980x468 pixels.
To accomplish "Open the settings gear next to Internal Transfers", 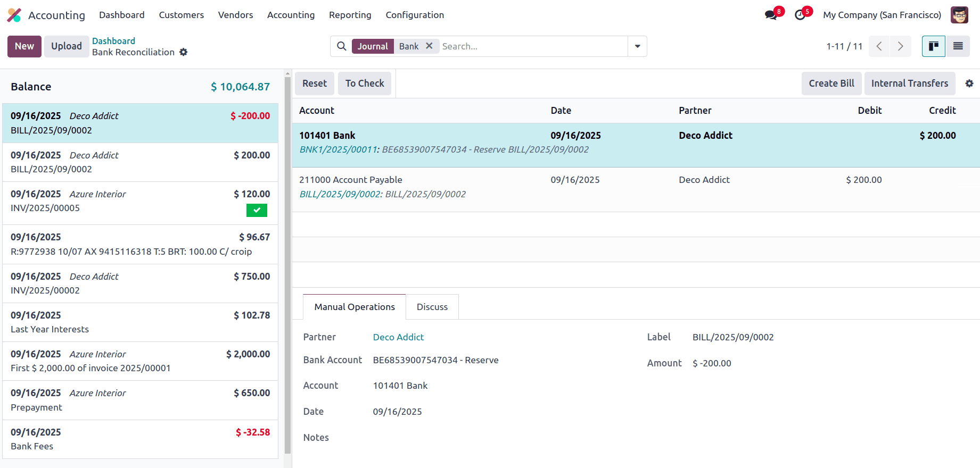I will point(969,83).
